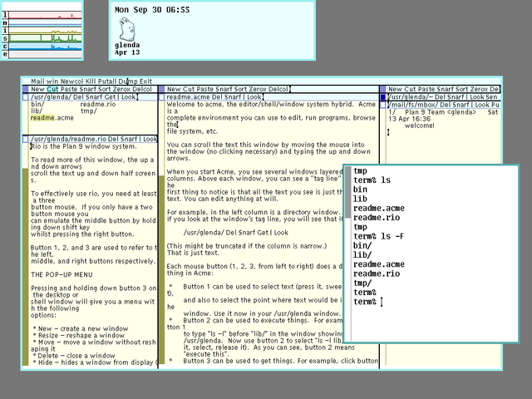532x399 pixels.
Task: Click the readme.rio window handle box
Action: (26, 139)
